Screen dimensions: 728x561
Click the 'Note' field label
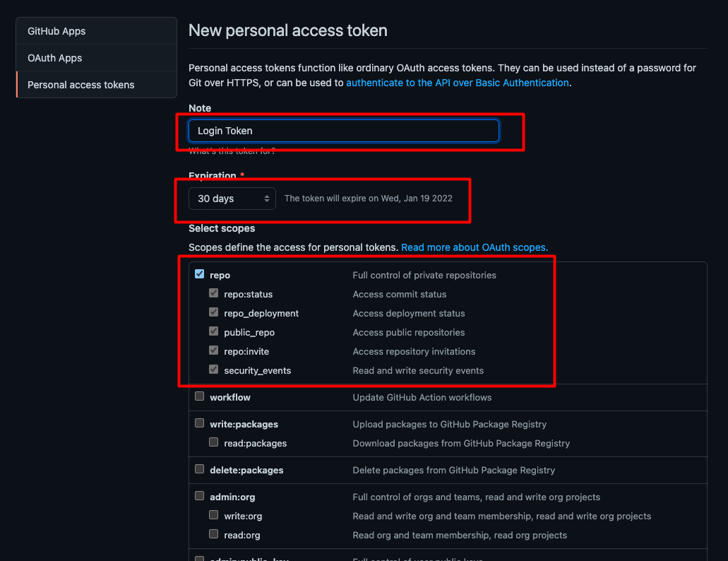click(x=200, y=108)
